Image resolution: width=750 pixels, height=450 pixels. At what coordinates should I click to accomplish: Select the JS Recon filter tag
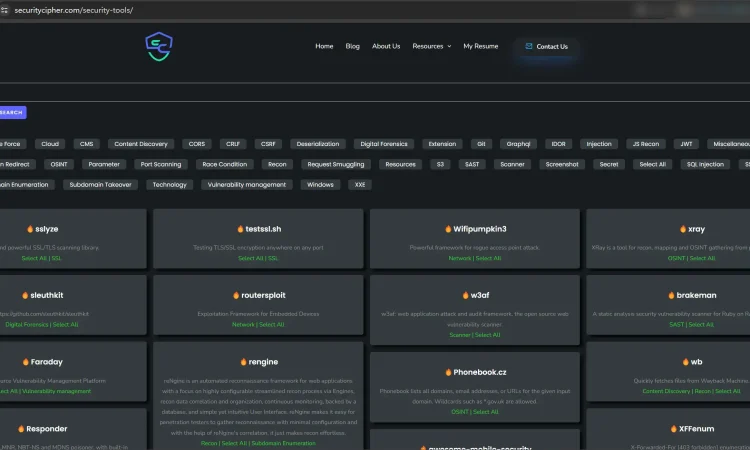646,144
